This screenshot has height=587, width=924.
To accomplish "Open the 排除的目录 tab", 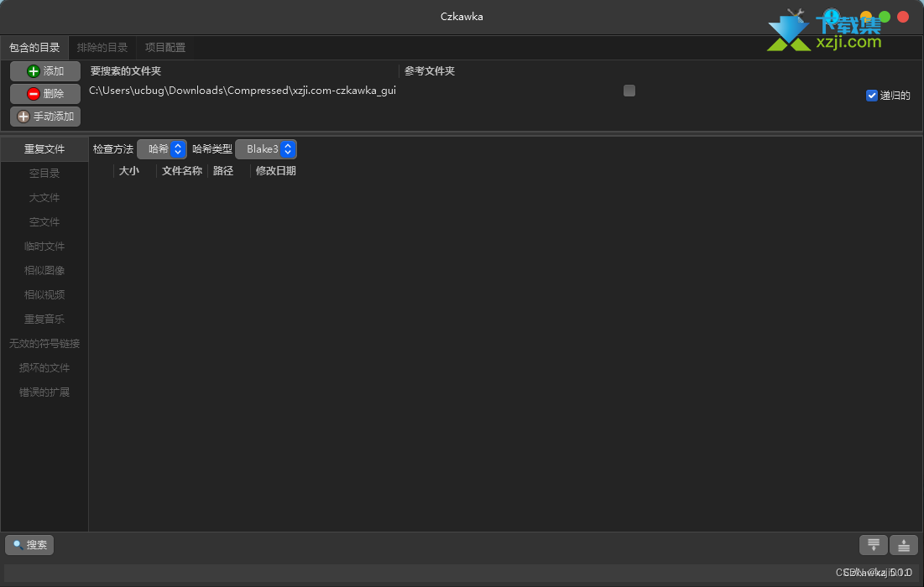I will [x=102, y=48].
